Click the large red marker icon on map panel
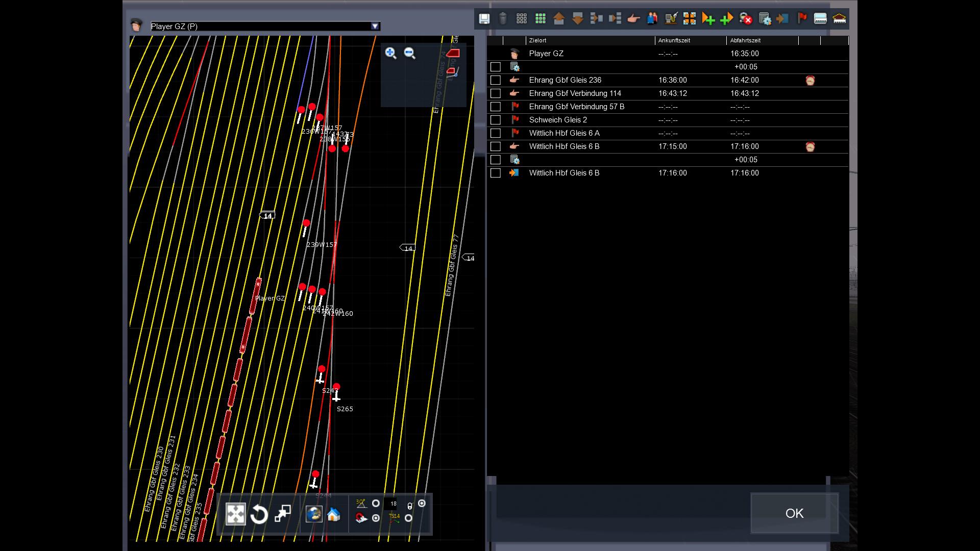Image resolution: width=980 pixels, height=551 pixels. [x=453, y=53]
